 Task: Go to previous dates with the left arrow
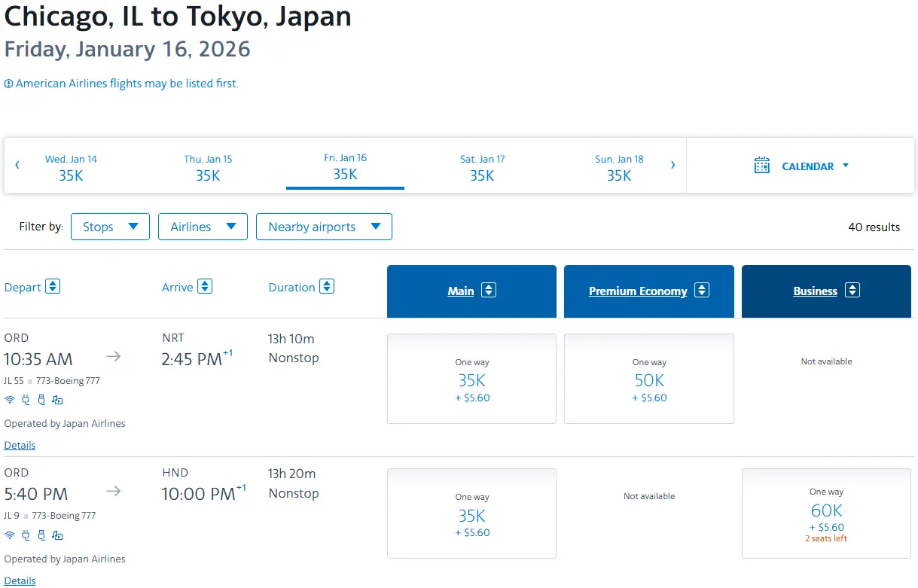[17, 165]
